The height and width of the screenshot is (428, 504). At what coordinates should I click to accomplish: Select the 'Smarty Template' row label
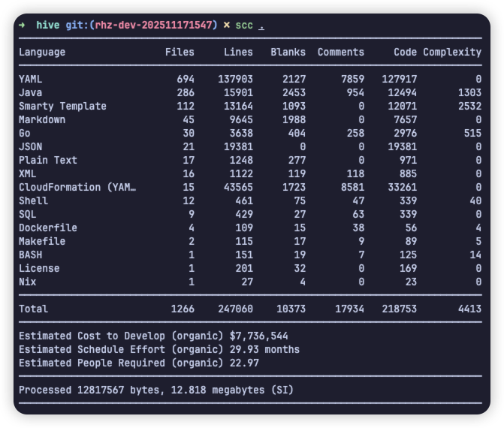[62, 106]
